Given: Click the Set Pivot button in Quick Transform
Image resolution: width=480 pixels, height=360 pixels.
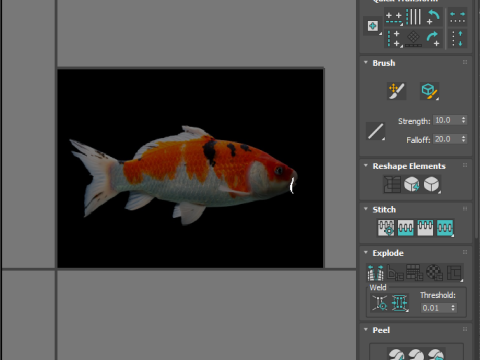Looking at the screenshot, I should coord(373,26).
